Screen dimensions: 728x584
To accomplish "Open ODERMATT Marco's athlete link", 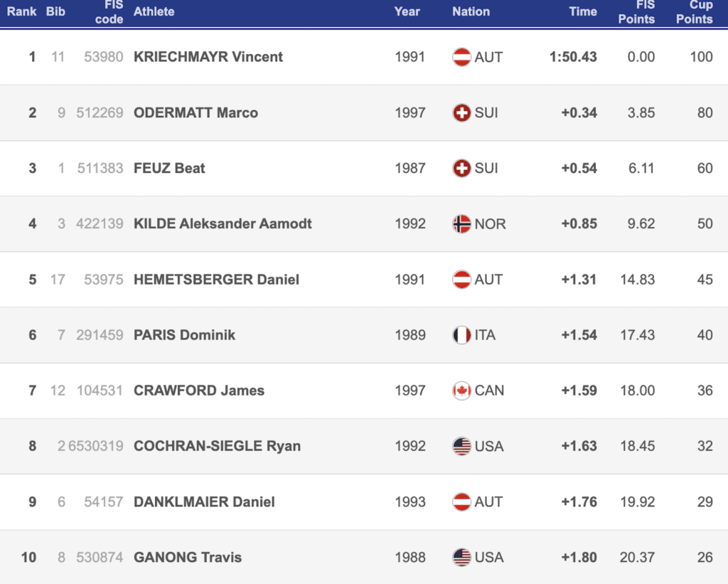I will (x=196, y=112).
